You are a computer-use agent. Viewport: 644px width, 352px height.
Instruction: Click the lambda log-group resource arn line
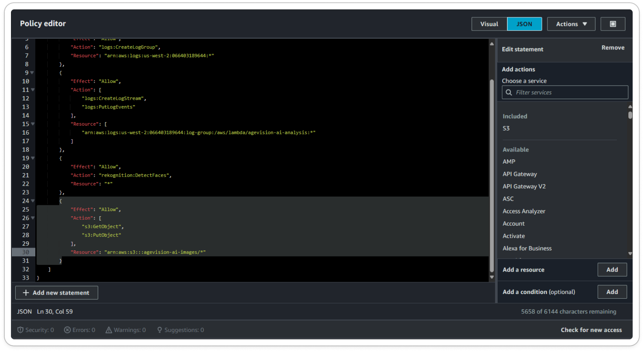pos(199,133)
